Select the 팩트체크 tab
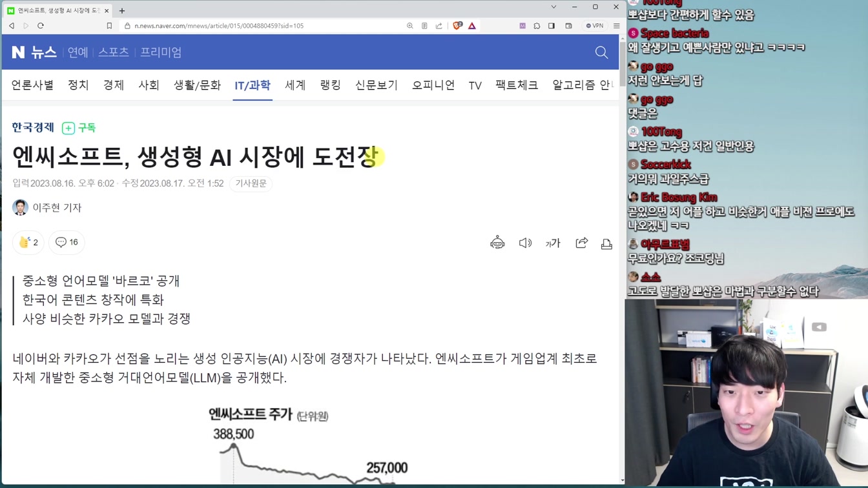This screenshot has width=868, height=488. coord(517,85)
